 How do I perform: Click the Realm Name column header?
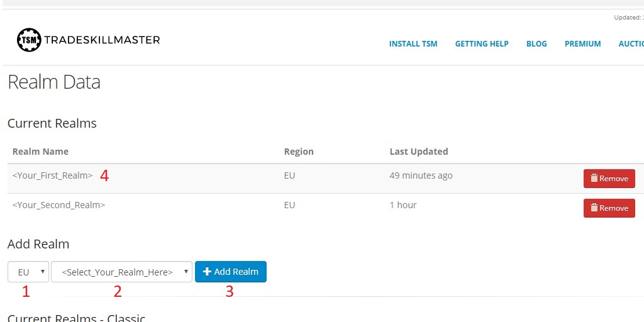[40, 152]
